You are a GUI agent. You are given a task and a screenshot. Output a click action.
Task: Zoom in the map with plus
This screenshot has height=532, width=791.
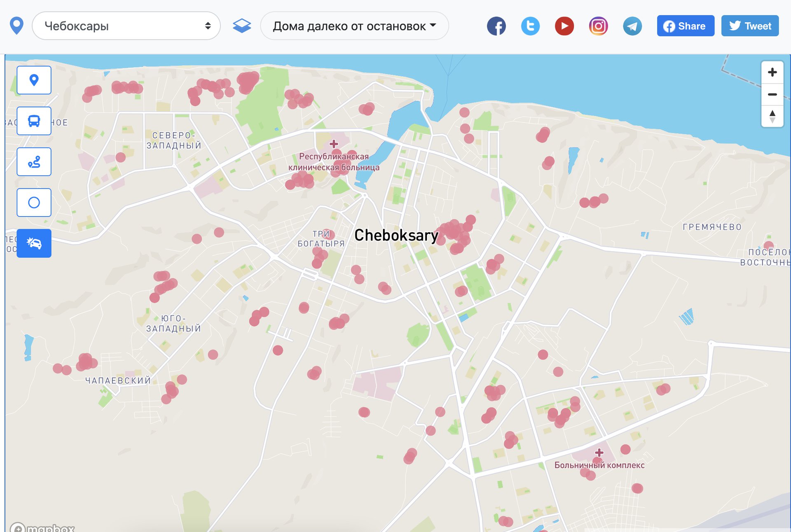pos(772,72)
